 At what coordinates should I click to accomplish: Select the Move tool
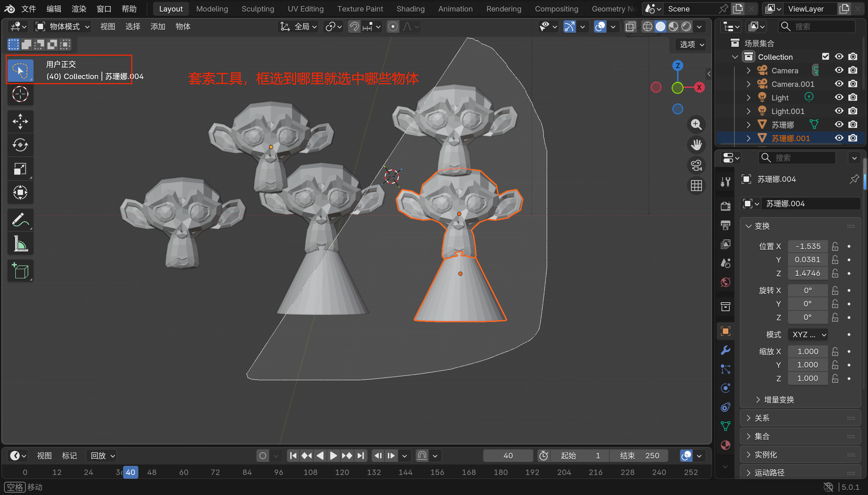(20, 121)
